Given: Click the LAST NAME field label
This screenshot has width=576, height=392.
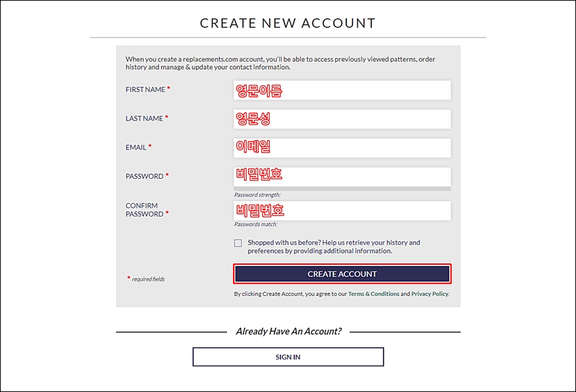Looking at the screenshot, I should (144, 118).
